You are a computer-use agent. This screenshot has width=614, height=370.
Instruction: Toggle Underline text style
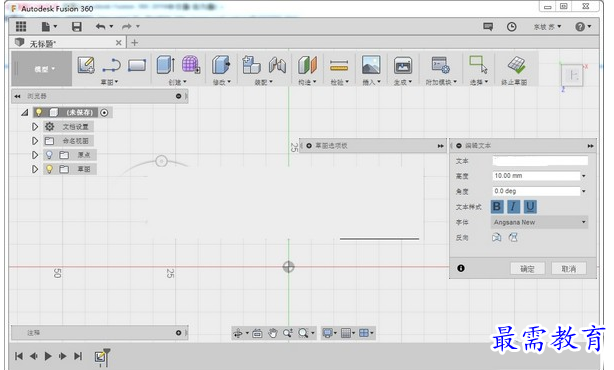[530, 206]
